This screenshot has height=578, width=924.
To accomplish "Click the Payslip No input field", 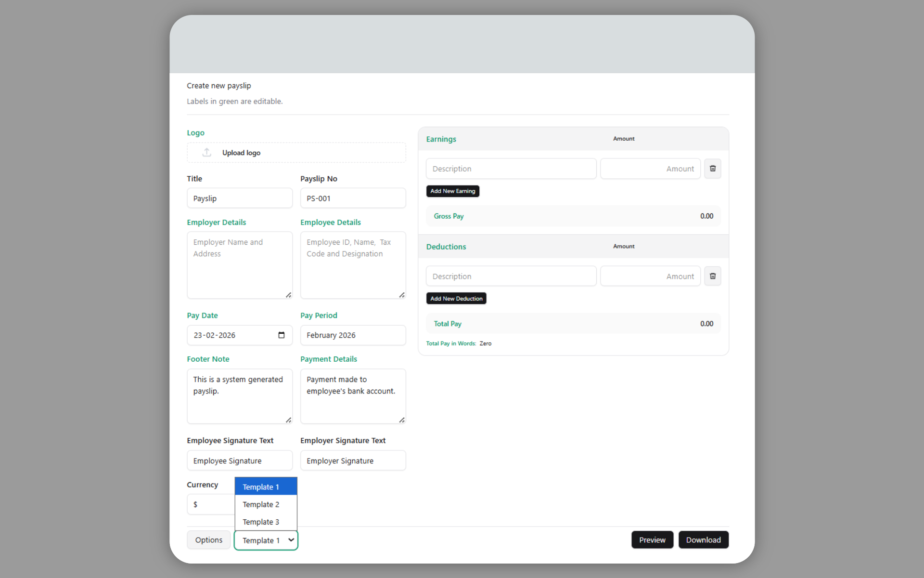I will [353, 198].
